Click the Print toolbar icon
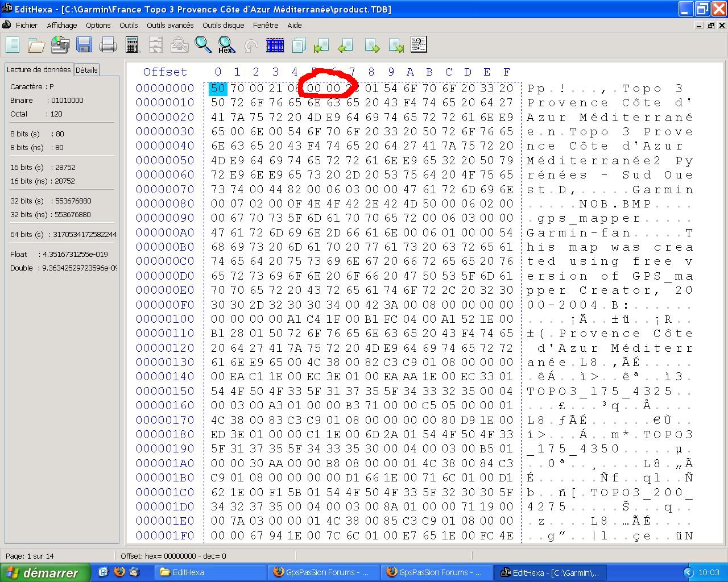The width and height of the screenshot is (728, 582). [x=108, y=45]
